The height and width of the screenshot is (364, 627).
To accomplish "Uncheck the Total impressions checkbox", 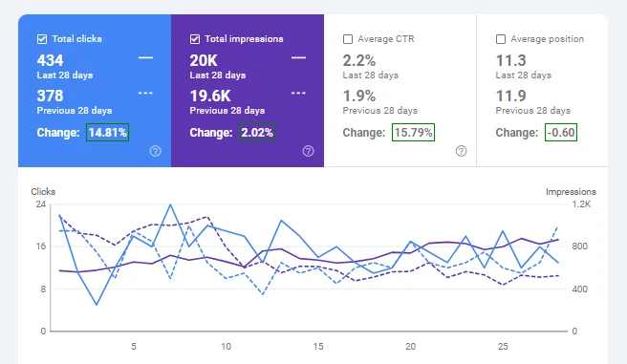I will (195, 39).
